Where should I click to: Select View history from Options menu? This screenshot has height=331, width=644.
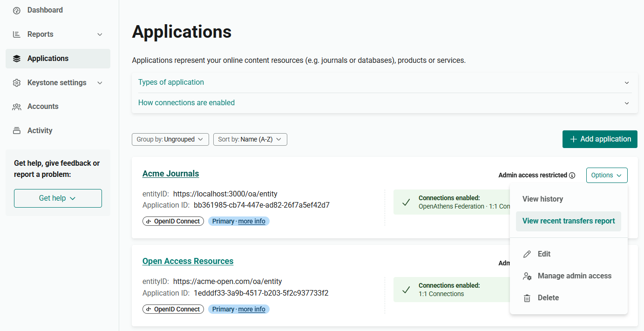pyautogui.click(x=569, y=199)
